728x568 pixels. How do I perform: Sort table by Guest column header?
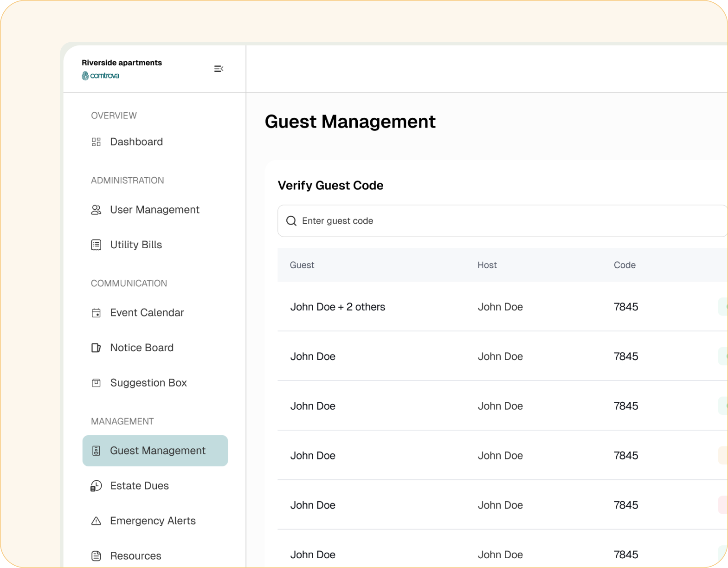302,265
